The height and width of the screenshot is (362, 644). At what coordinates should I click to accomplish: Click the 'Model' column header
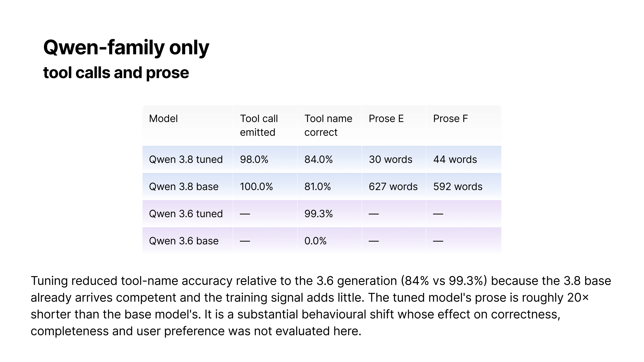click(163, 119)
